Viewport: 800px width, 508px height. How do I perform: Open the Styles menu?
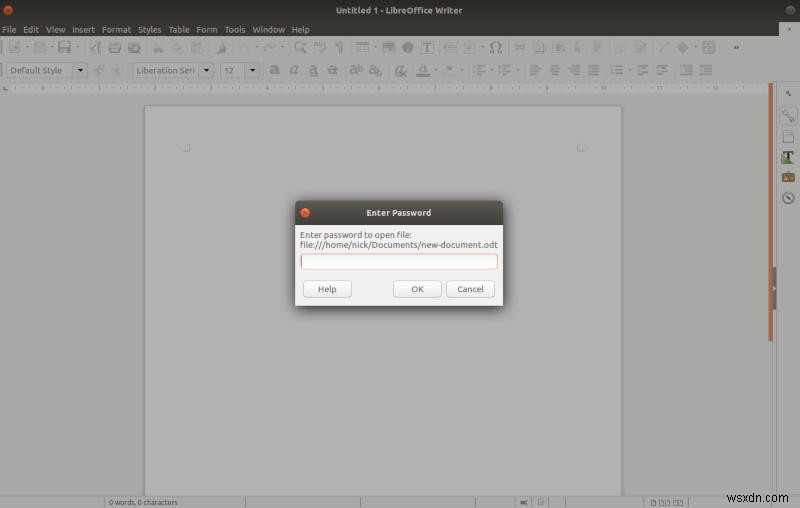click(x=149, y=30)
